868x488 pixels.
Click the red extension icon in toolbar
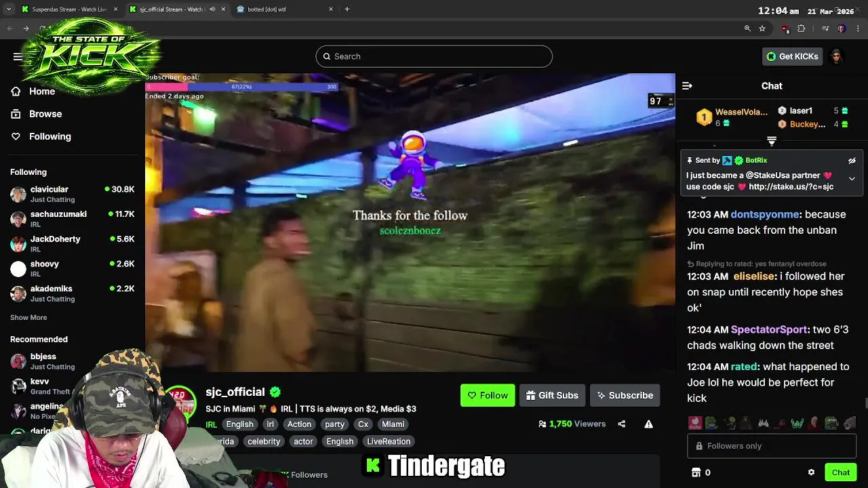[785, 28]
